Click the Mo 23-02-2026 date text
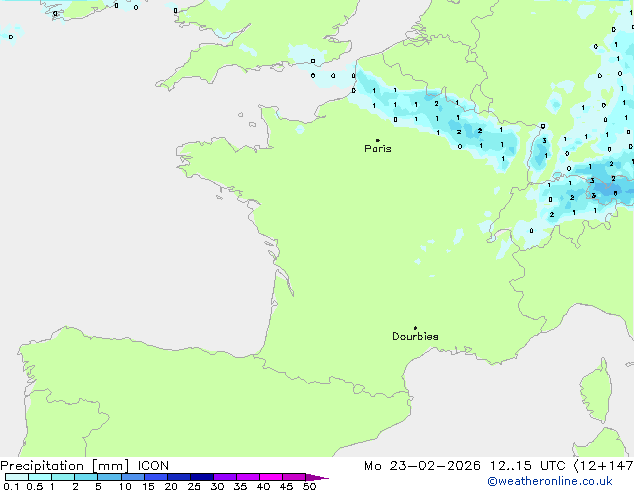The width and height of the screenshot is (634, 490). pos(422,466)
